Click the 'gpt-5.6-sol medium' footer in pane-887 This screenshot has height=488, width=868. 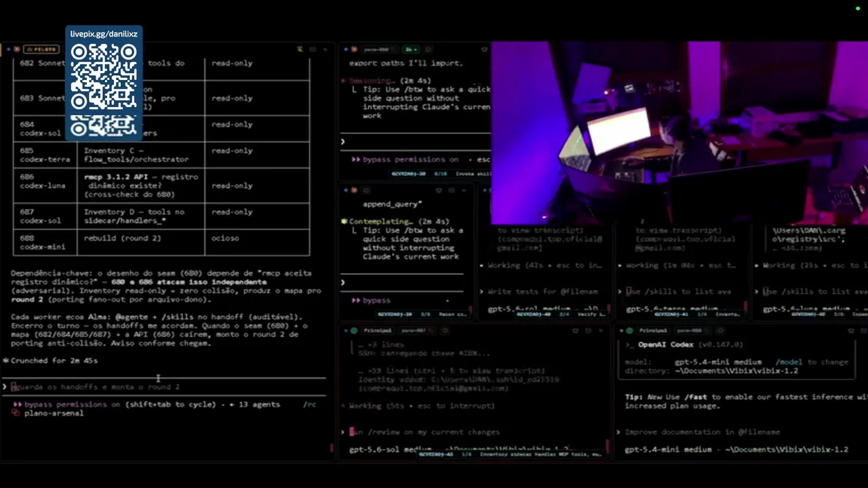point(390,449)
